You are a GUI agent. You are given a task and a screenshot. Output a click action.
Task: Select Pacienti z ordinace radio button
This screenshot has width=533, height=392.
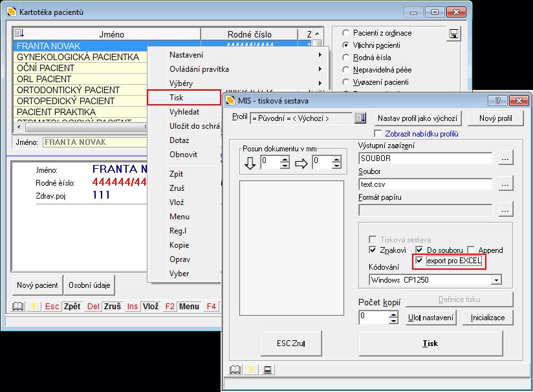pyautogui.click(x=345, y=33)
